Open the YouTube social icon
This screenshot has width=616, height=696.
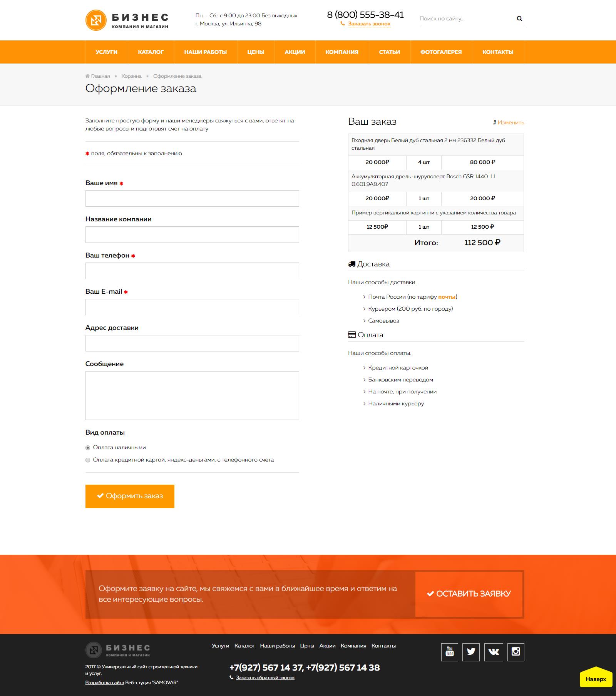pyautogui.click(x=449, y=652)
